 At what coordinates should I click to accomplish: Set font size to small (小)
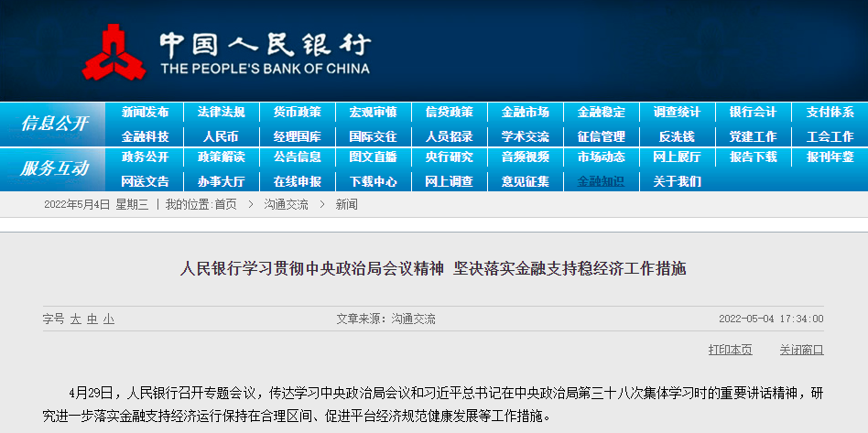[108, 319]
